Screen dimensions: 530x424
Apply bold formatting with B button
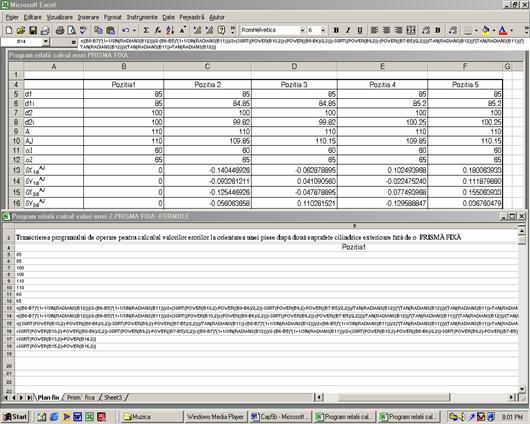point(336,30)
